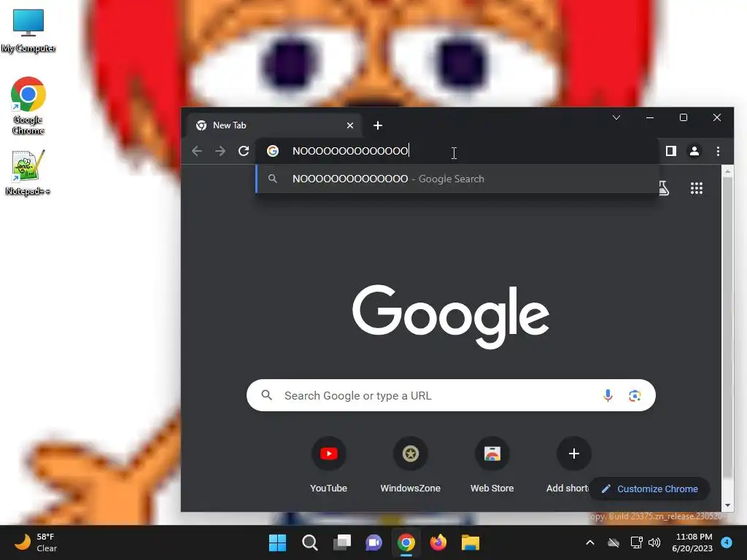Click the page scroll-down arrow

click(727, 505)
